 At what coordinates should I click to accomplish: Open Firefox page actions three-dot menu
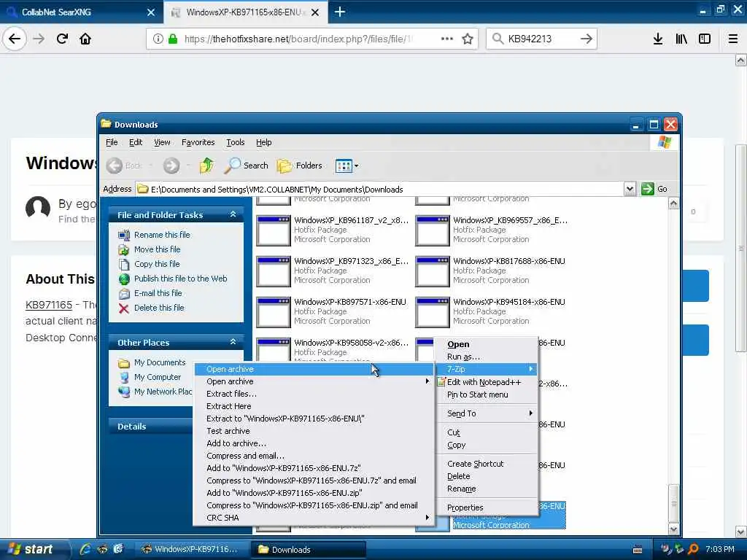click(x=447, y=39)
